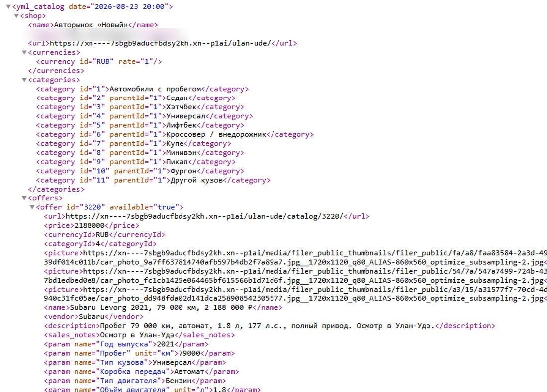Click the picture URL containing 547a7499

pos(295,276)
